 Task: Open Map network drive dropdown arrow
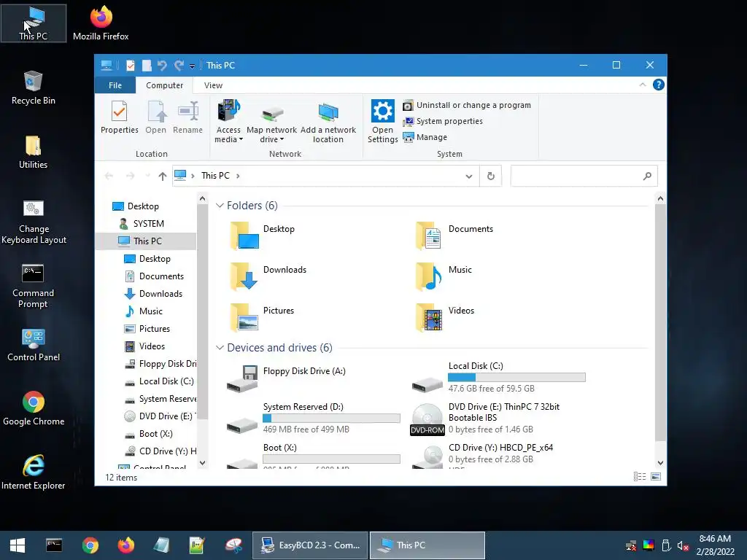[282, 139]
